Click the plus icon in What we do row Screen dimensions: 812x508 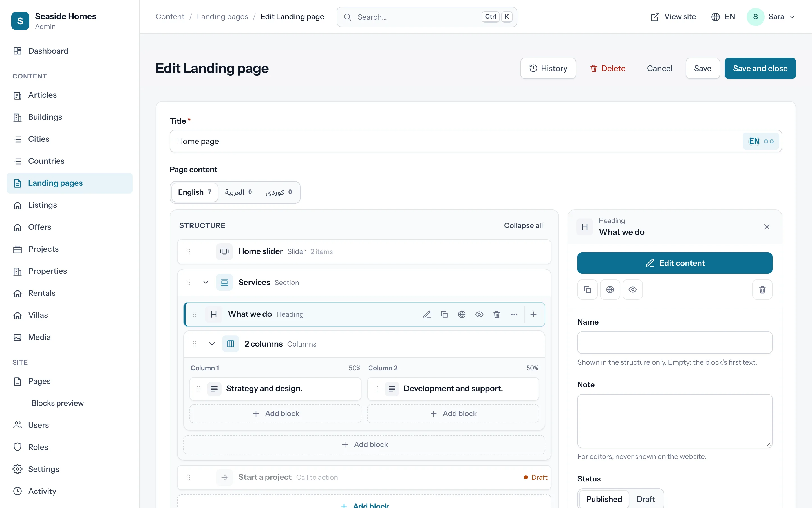533,314
